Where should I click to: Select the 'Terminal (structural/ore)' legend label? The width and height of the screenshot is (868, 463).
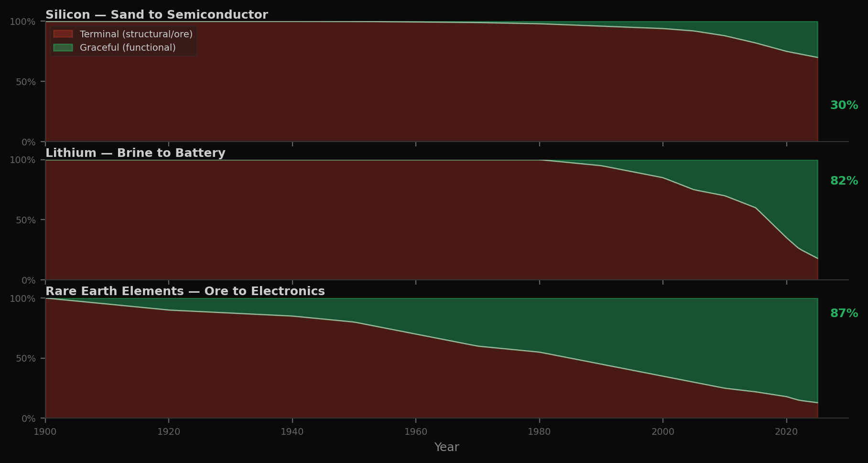point(135,33)
